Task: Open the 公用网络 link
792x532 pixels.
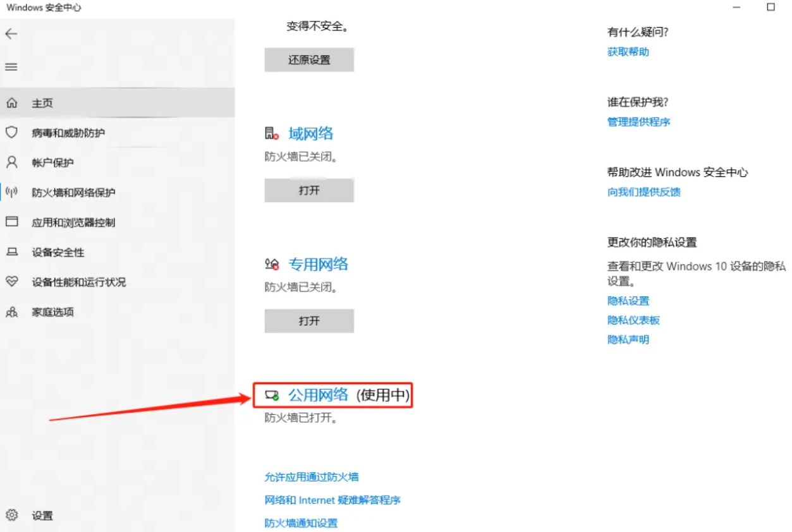Action: (x=318, y=395)
